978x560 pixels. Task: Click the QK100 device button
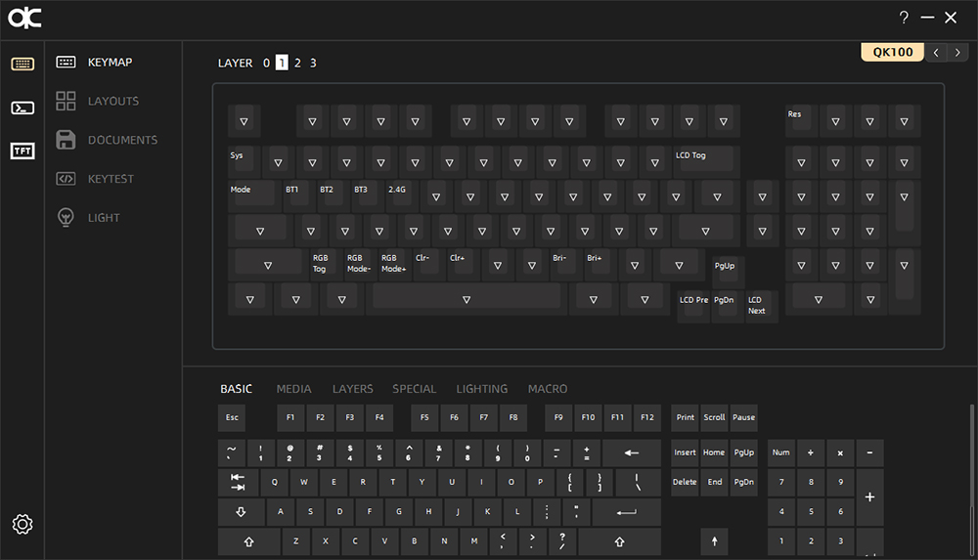(893, 52)
